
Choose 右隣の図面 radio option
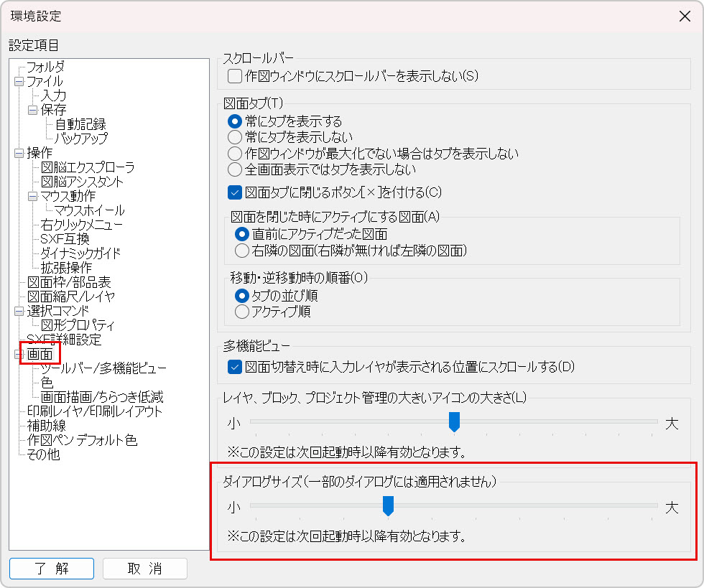click(x=241, y=251)
